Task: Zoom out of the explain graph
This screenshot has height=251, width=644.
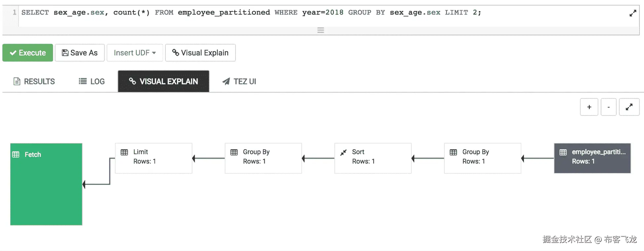Action: (608, 107)
